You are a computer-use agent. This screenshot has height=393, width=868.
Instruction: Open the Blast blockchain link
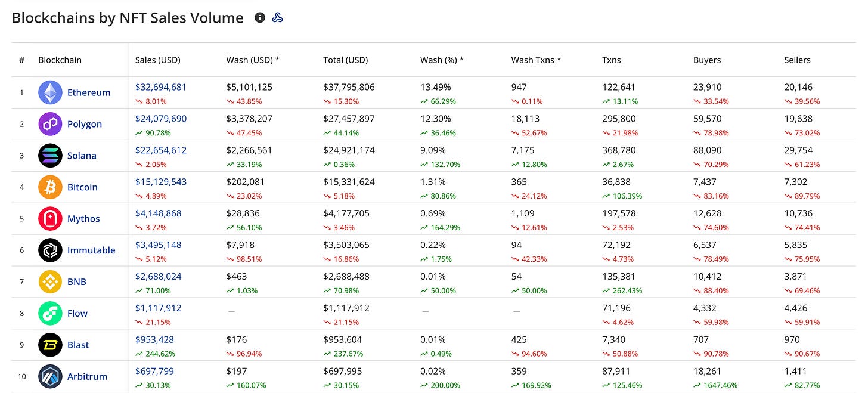pos(78,345)
